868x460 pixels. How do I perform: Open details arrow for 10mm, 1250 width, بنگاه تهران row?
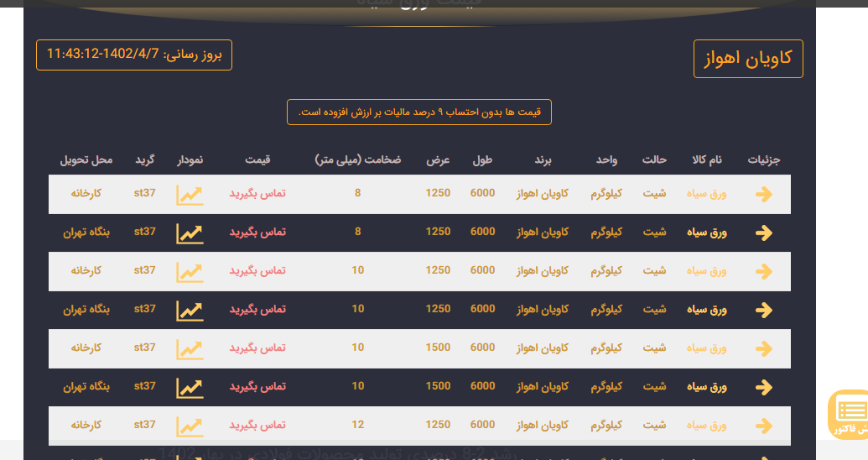pos(763,311)
